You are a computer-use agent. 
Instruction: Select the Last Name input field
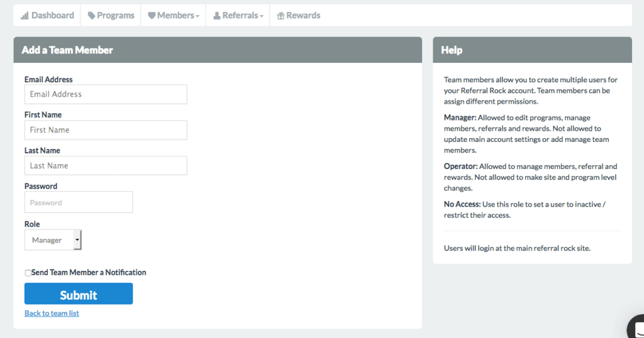pos(106,165)
